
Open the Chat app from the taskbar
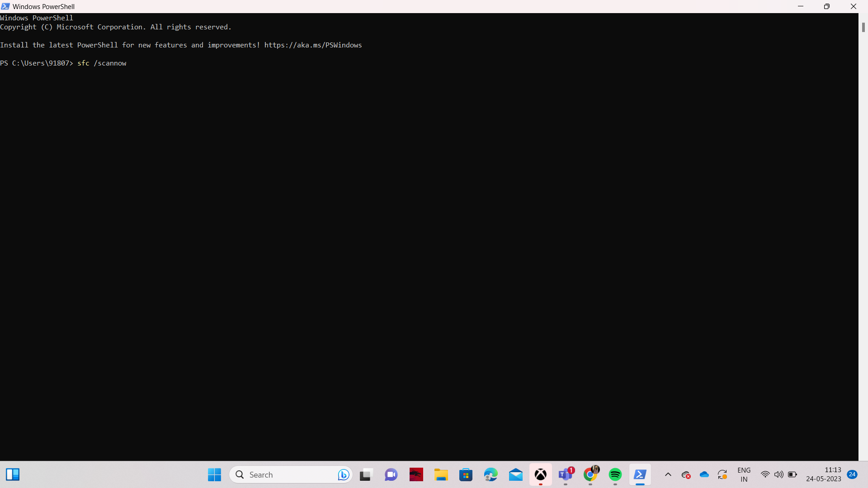(391, 474)
